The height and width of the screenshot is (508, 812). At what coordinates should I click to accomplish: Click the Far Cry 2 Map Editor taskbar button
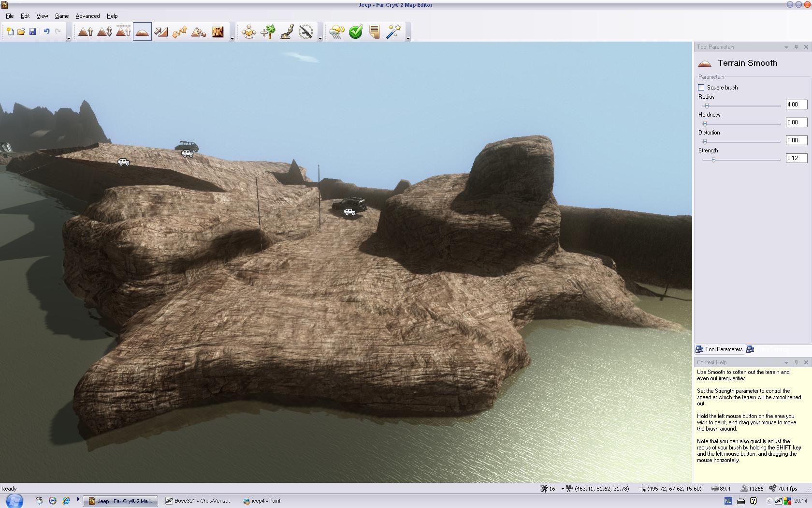tap(120, 501)
